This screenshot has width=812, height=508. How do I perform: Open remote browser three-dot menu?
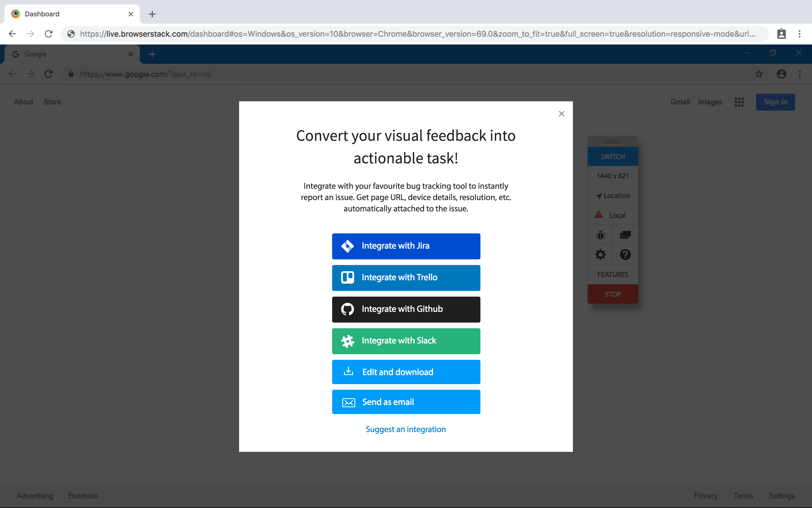tap(800, 74)
